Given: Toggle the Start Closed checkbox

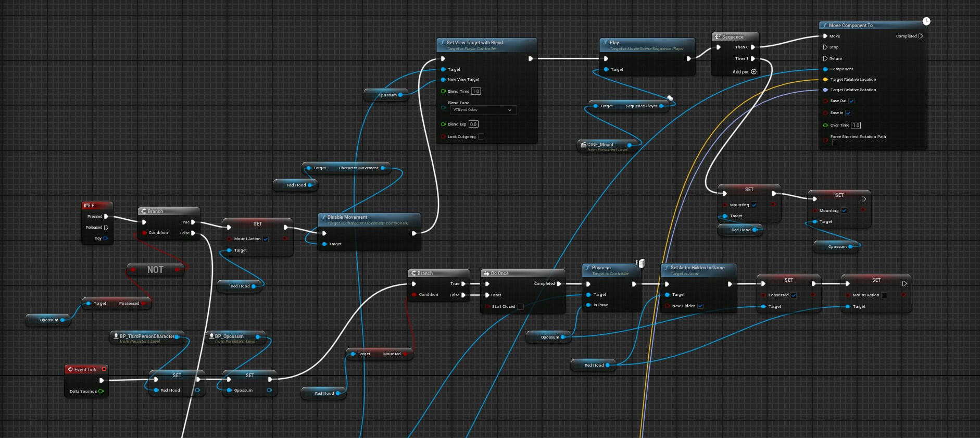Looking at the screenshot, I should point(521,307).
